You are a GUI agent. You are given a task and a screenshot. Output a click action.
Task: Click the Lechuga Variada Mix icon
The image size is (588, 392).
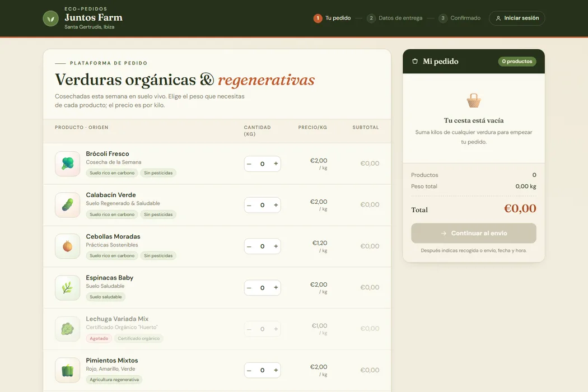68,329
